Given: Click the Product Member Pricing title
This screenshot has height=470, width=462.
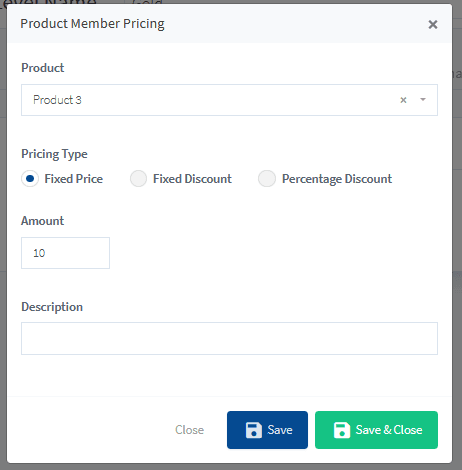Looking at the screenshot, I should pos(92,24).
